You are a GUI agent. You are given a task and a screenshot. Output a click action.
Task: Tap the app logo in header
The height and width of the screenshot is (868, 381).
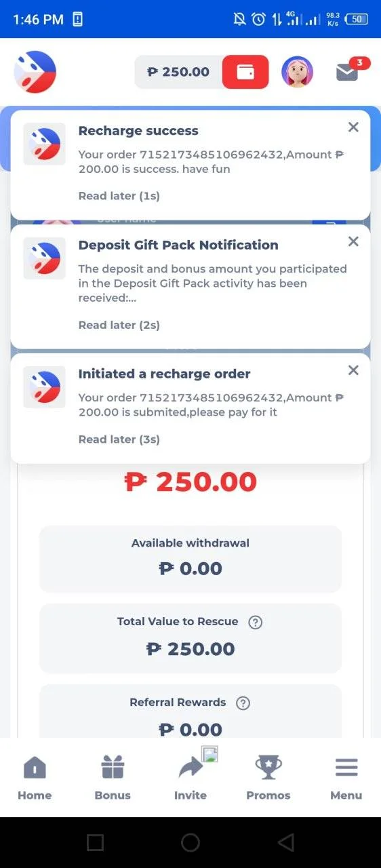click(35, 72)
